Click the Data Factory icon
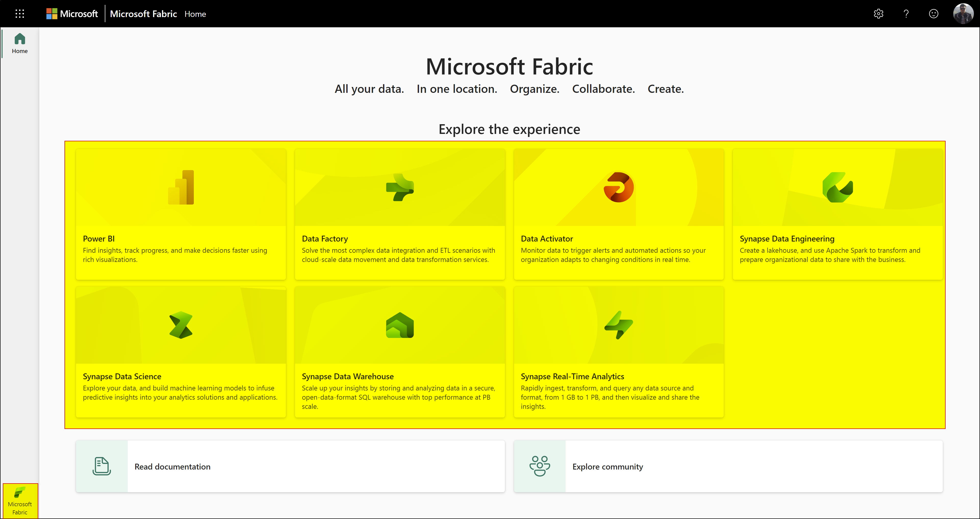The width and height of the screenshot is (980, 519). (400, 187)
